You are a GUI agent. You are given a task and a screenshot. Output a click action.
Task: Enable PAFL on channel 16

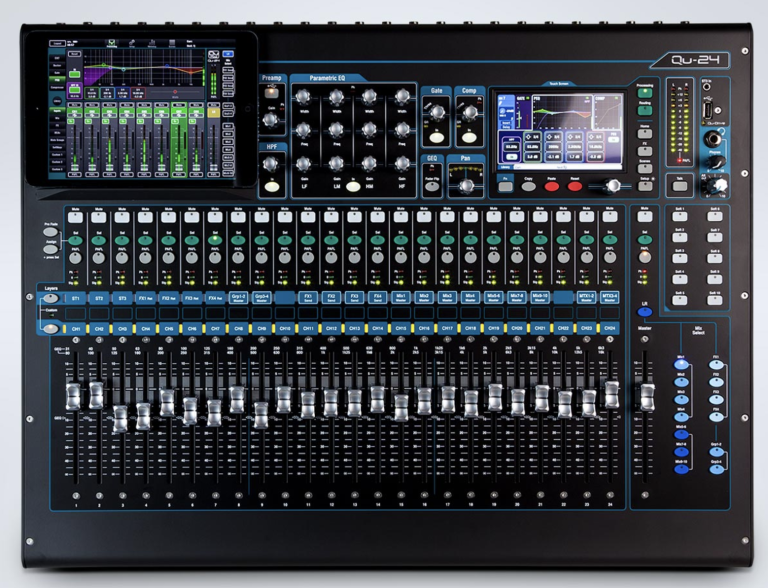coord(424,258)
